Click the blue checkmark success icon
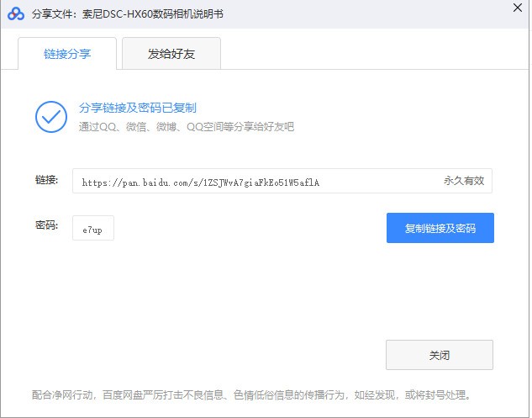532x418 pixels. (x=51, y=117)
